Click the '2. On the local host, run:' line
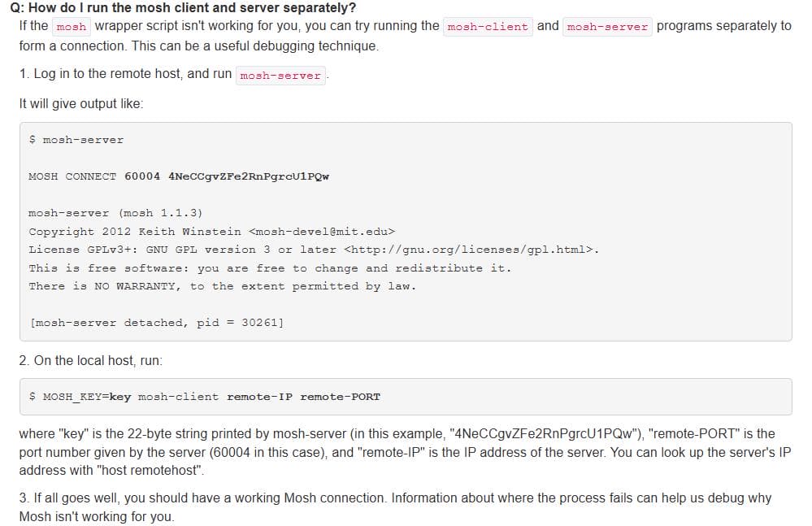Viewport: 812px width, 526px height. pyautogui.click(x=90, y=360)
